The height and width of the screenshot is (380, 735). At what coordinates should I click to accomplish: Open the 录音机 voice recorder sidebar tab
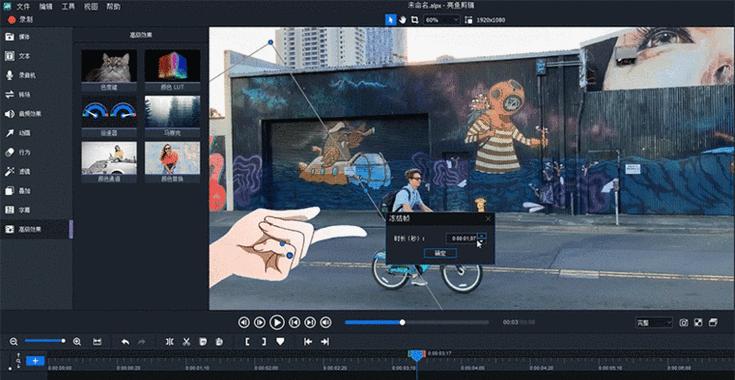36,75
